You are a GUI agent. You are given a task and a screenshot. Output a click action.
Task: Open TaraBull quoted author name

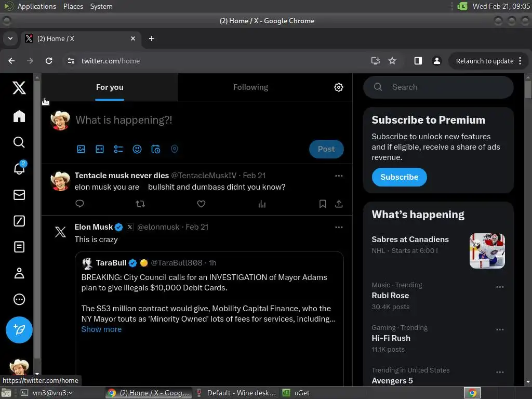click(111, 262)
